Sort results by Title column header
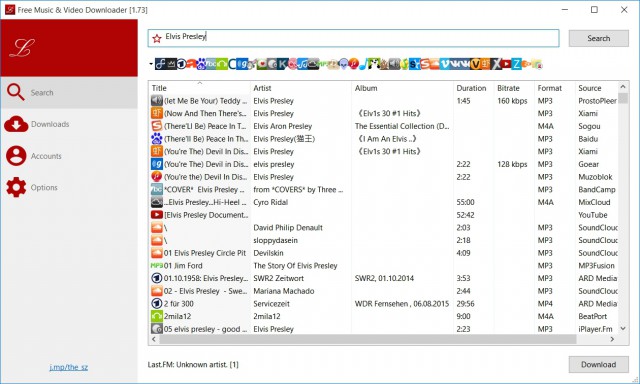This screenshot has height=384, width=640. (200, 88)
